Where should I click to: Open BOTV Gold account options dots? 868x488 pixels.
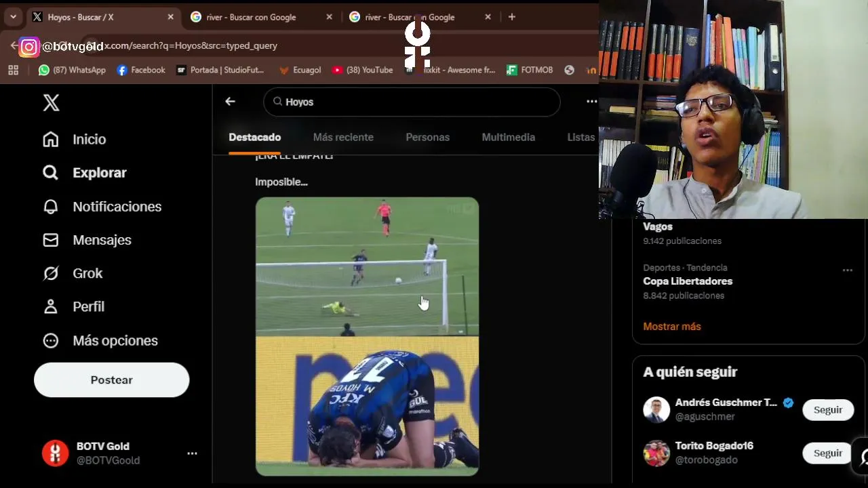click(x=192, y=453)
